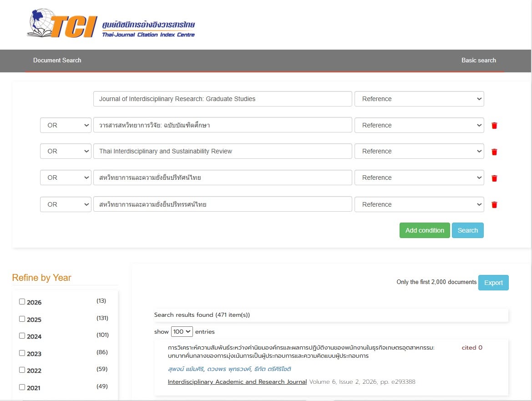
Task: Select the 2025 year checkbox
Action: click(22, 319)
